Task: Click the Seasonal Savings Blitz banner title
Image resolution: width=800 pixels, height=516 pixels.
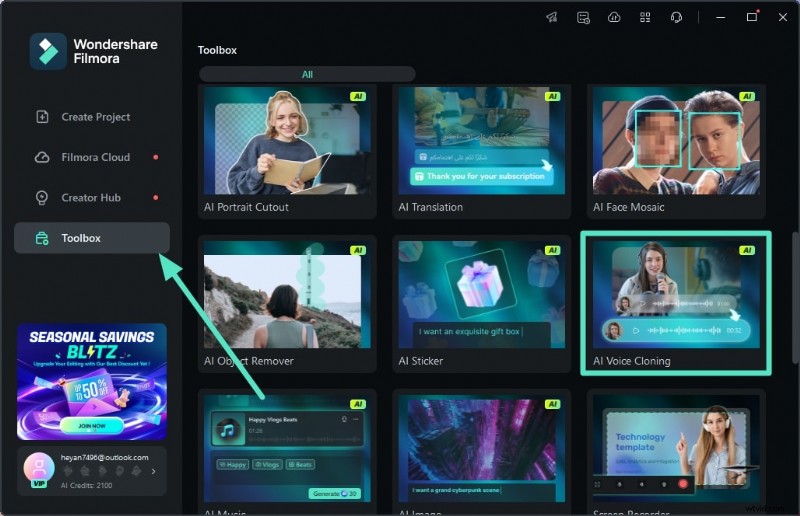Action: (92, 345)
